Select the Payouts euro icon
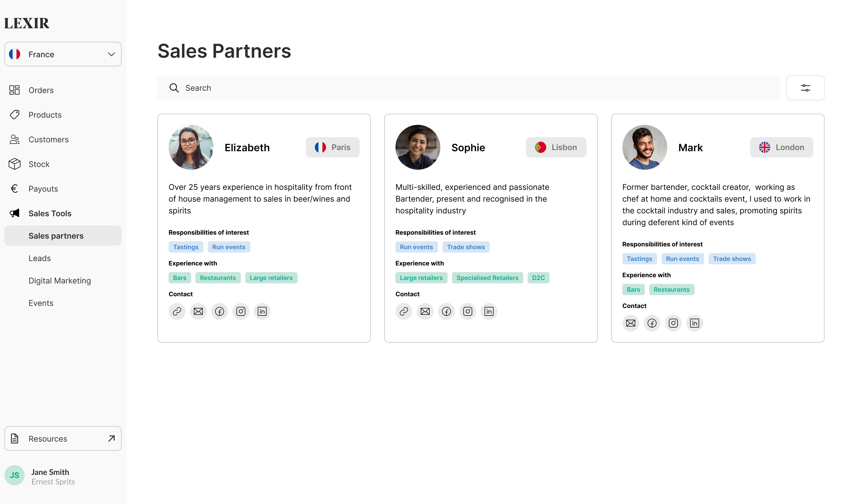847x504 pixels. click(14, 188)
